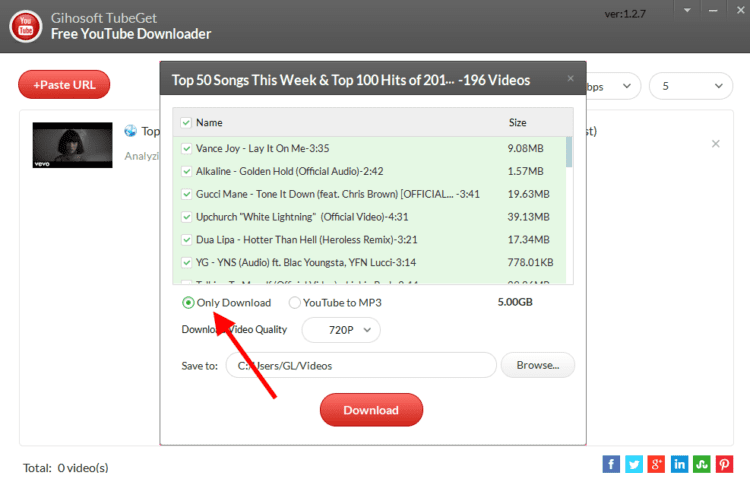Uncheck Upchurch White Lightning checkbox

coord(186,217)
